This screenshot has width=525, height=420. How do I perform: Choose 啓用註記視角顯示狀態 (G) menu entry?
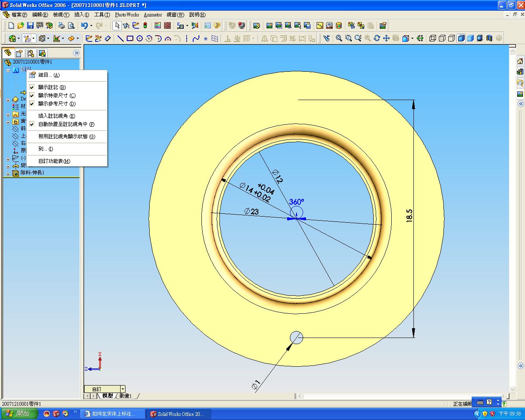(67, 137)
